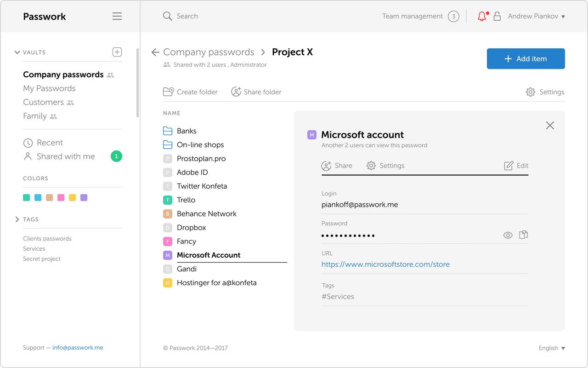Collapse the Vaults section
This screenshot has height=368, width=588.
coord(17,52)
